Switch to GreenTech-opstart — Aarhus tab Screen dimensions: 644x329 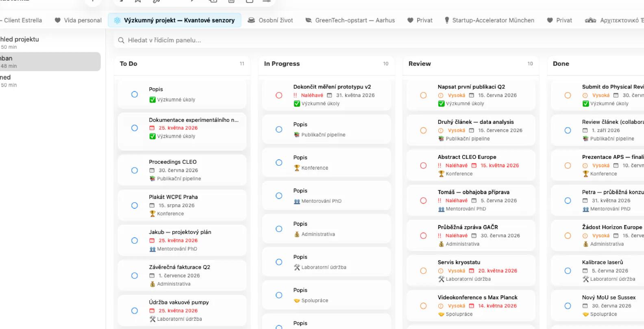coord(350,20)
